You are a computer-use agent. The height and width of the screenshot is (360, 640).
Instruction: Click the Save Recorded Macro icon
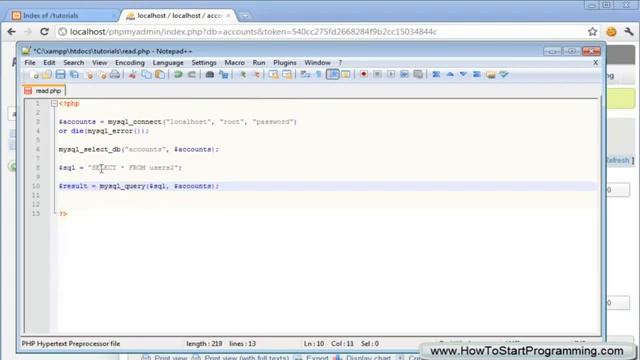418,75
